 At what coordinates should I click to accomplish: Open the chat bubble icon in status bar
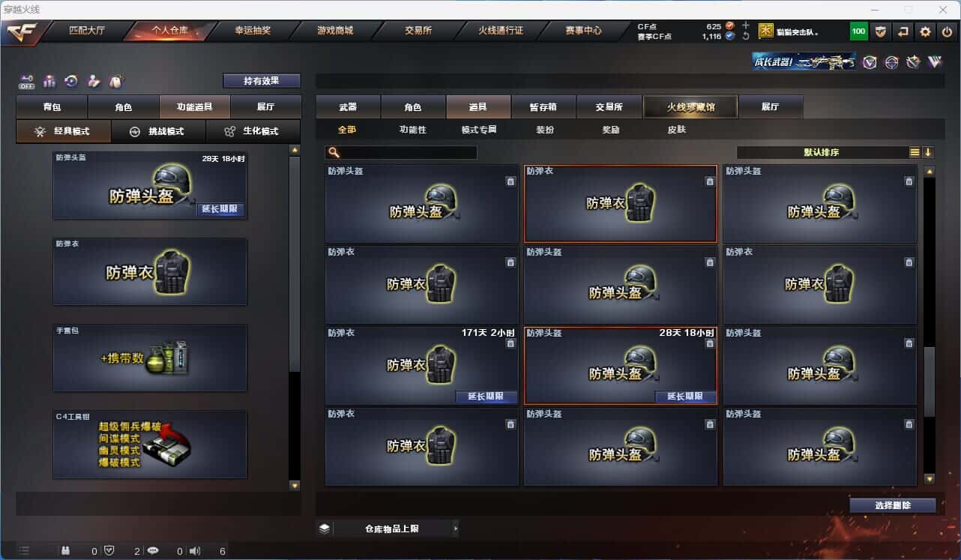153,551
